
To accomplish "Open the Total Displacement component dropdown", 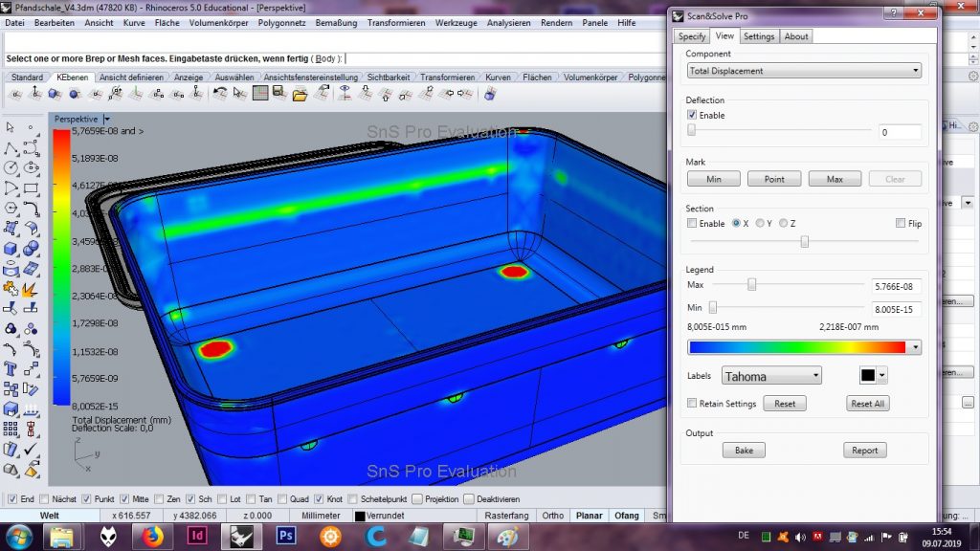I will [x=803, y=71].
